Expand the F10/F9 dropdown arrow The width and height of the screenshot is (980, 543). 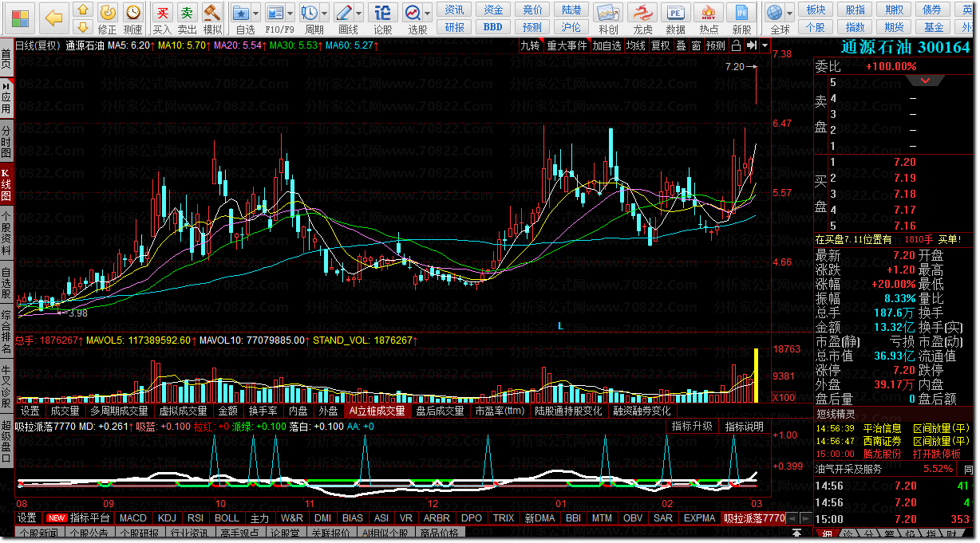pos(291,13)
